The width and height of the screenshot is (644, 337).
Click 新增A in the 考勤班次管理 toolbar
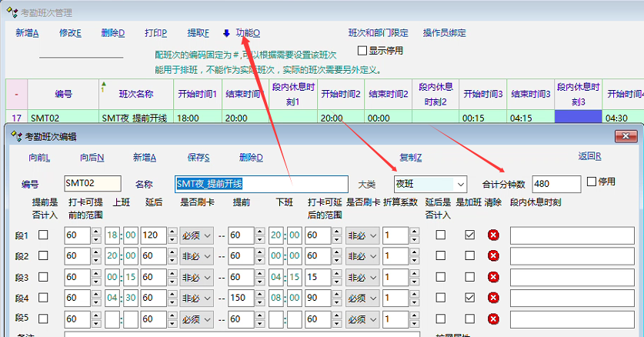click(27, 33)
